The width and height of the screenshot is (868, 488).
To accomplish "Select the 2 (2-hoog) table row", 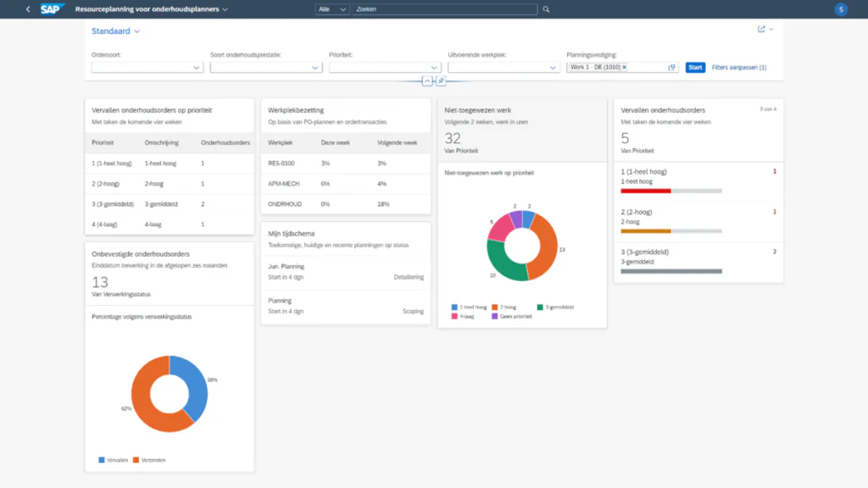I will coord(170,184).
